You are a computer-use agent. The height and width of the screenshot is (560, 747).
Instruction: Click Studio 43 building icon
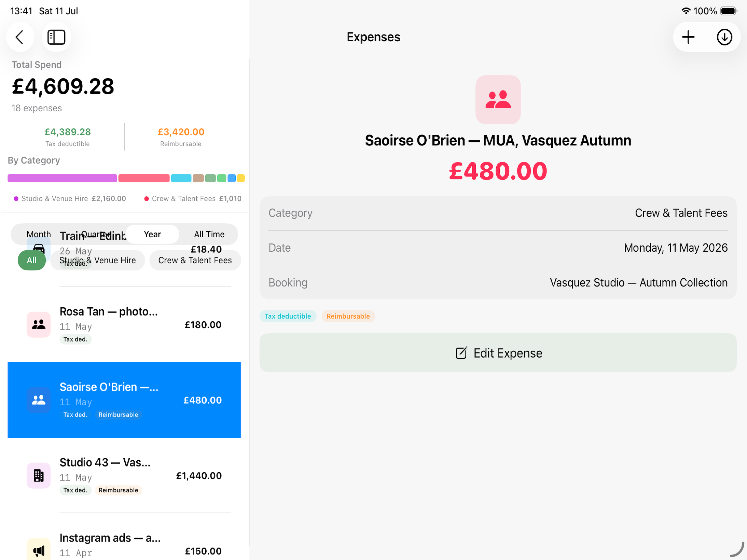pyautogui.click(x=39, y=475)
